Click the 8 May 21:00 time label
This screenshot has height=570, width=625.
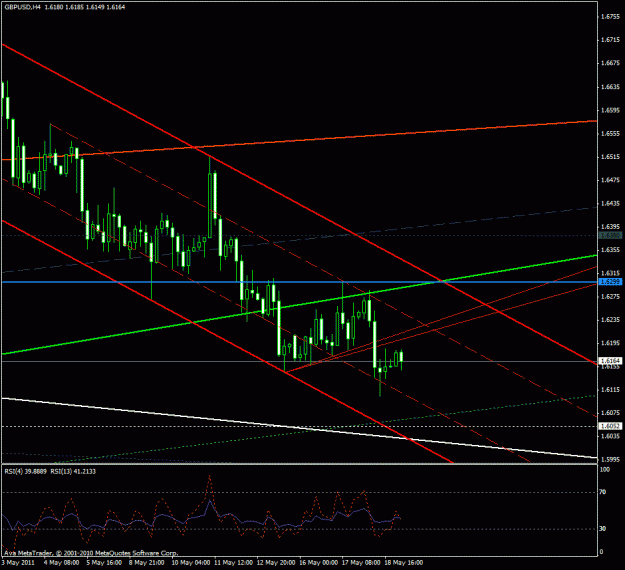coord(146,563)
